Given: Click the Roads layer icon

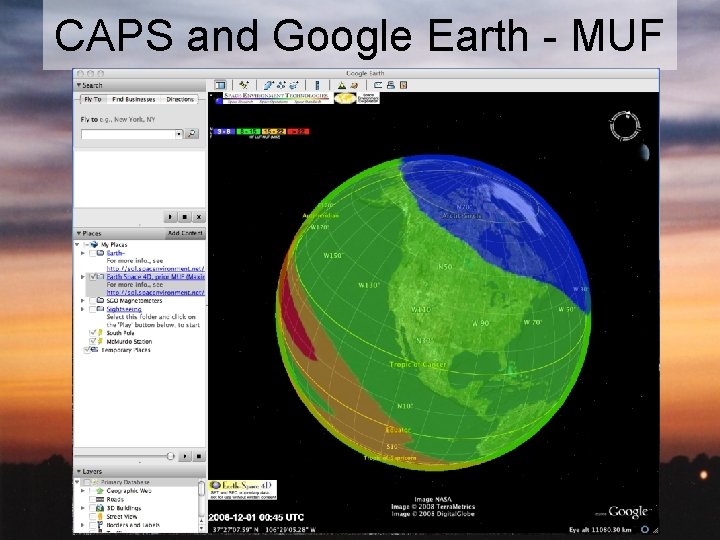Looking at the screenshot, I should point(100,499).
